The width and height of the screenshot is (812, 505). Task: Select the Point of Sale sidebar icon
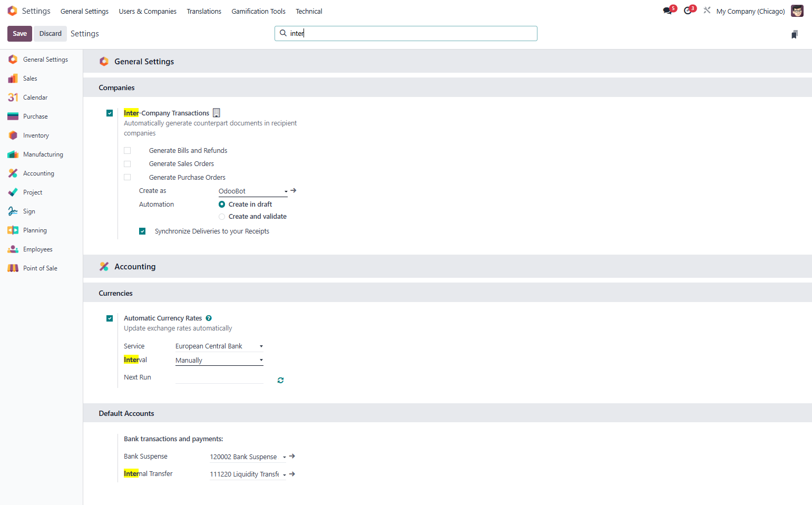point(13,268)
